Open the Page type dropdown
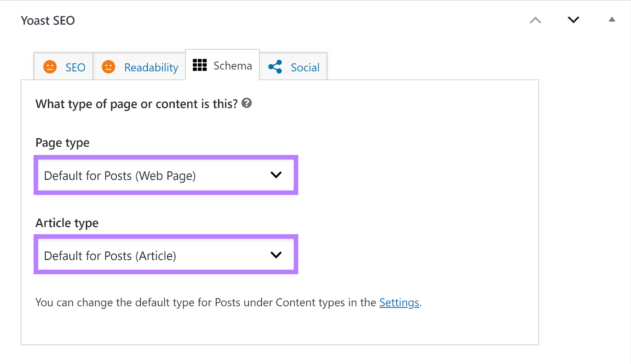This screenshot has height=364, width=631. (166, 175)
